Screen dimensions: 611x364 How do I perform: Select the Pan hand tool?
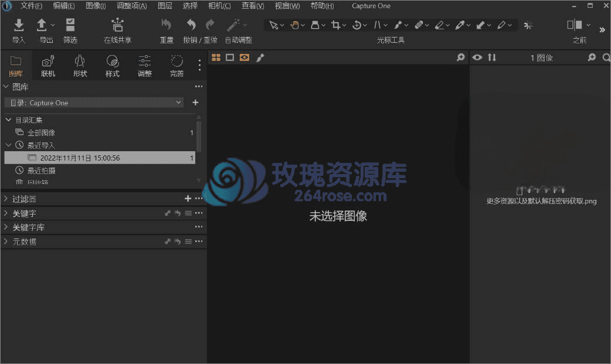pyautogui.click(x=294, y=25)
